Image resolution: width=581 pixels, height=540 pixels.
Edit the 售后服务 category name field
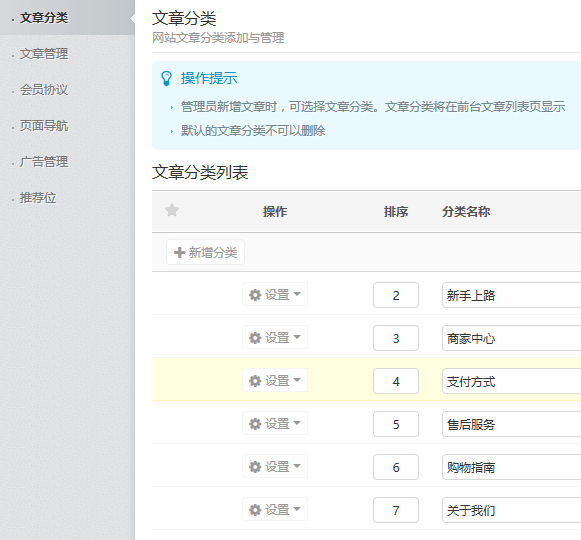[x=511, y=424]
